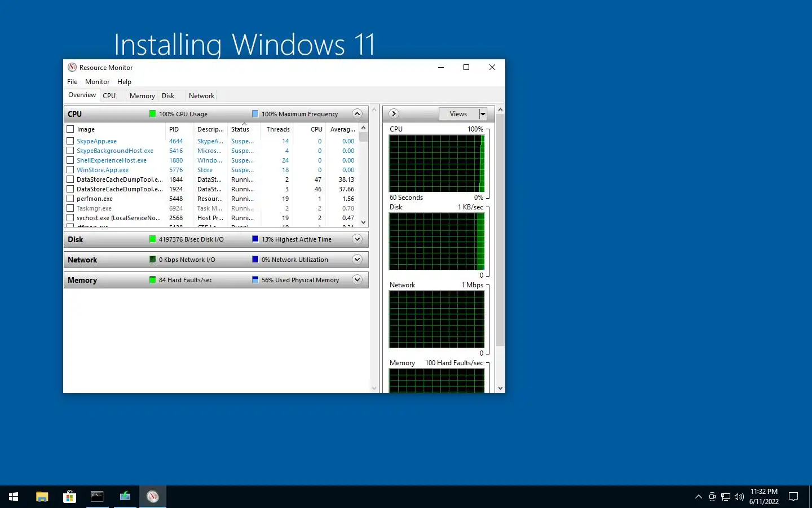Open the Help menu

pyautogui.click(x=124, y=82)
